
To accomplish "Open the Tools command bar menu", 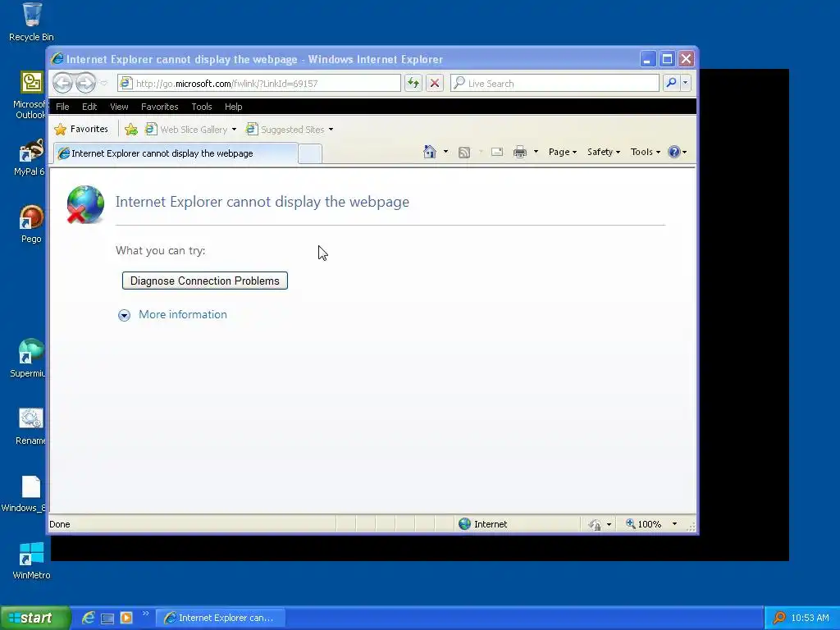I will point(645,152).
